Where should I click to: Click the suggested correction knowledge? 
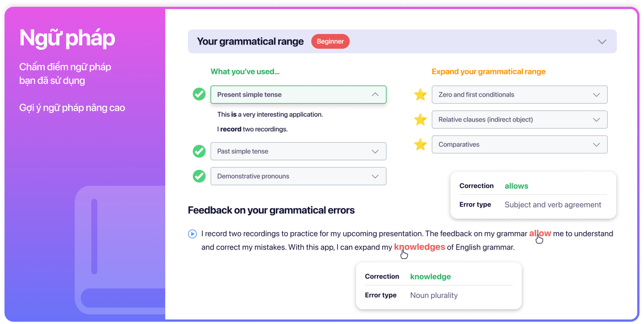(x=430, y=276)
